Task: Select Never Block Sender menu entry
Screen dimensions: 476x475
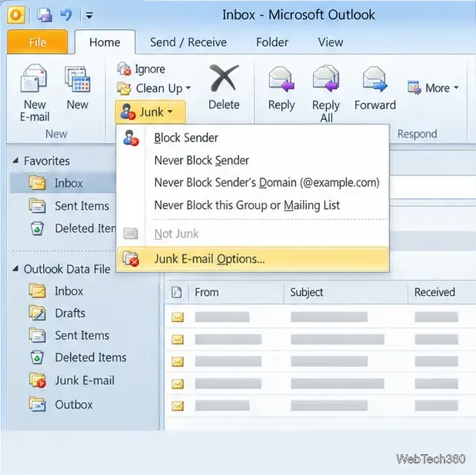Action: (252, 161)
